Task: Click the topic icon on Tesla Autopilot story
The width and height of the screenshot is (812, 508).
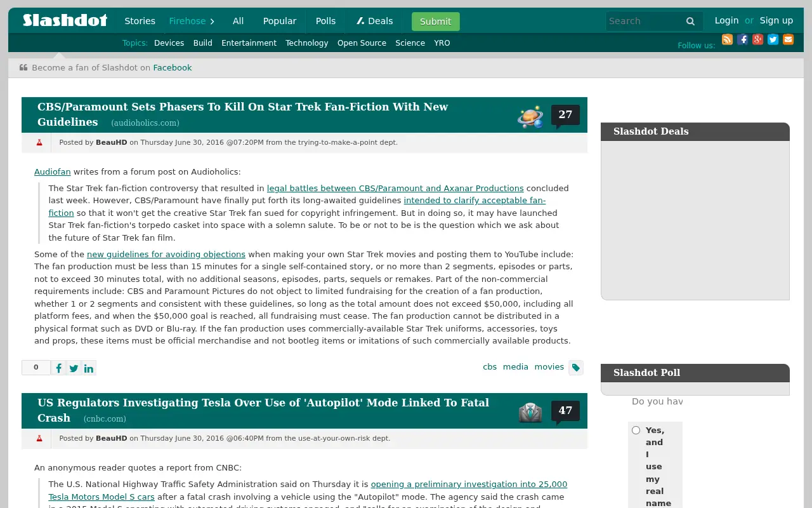Action: (530, 412)
